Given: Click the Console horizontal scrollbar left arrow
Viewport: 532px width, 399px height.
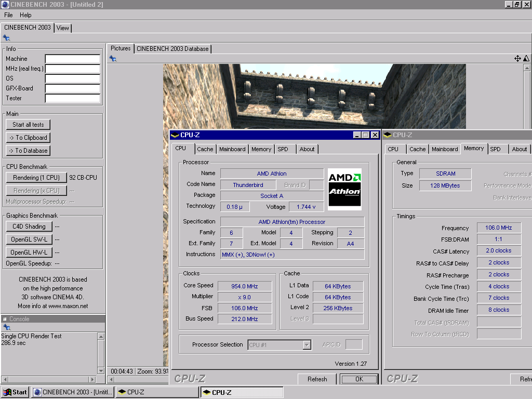Looking at the screenshot, I should point(5,379).
